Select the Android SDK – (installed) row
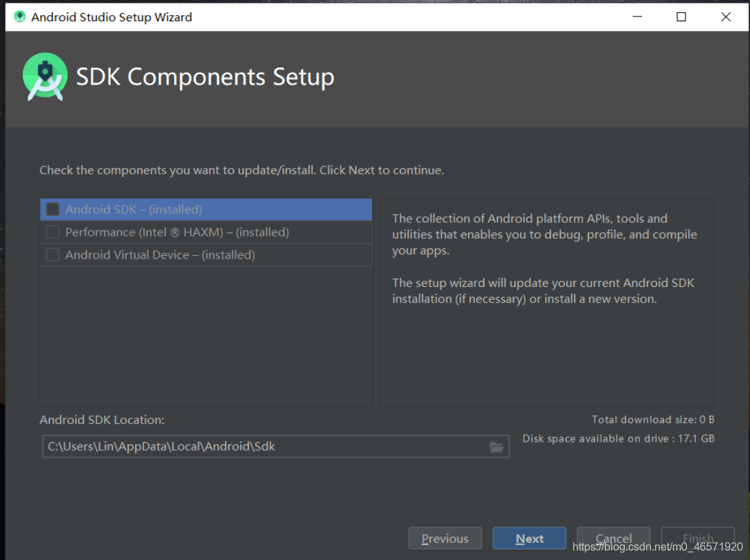 tap(206, 209)
